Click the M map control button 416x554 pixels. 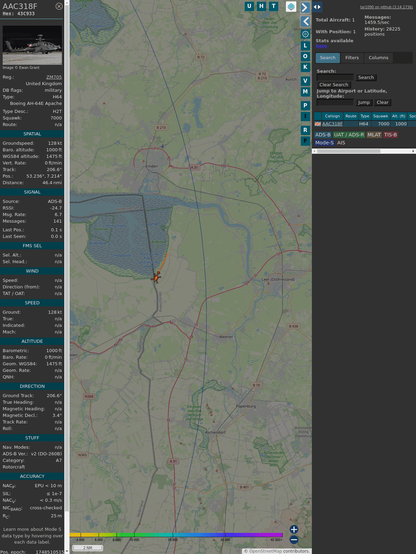(305, 92)
